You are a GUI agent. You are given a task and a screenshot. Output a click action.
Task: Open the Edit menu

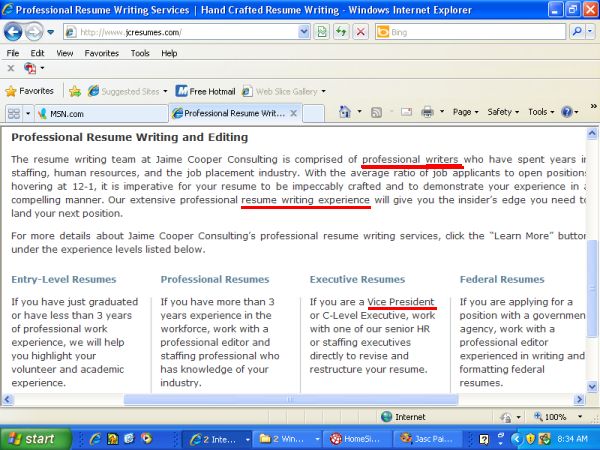coord(37,53)
